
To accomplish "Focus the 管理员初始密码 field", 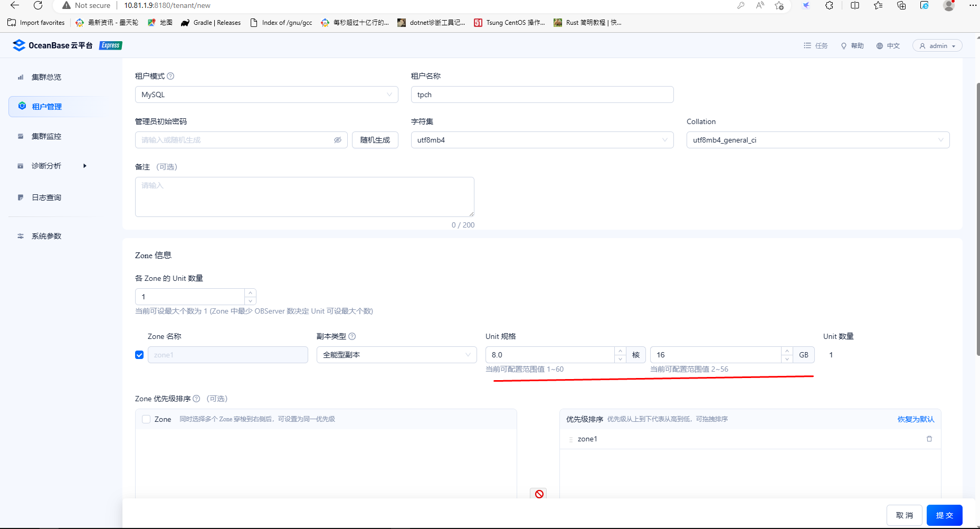I will point(241,140).
